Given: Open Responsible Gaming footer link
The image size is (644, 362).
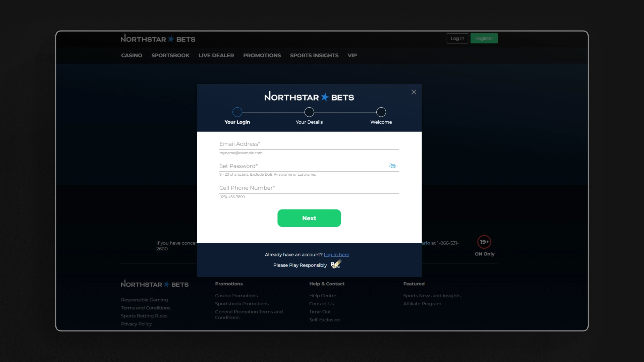Looking at the screenshot, I should pos(145,300).
